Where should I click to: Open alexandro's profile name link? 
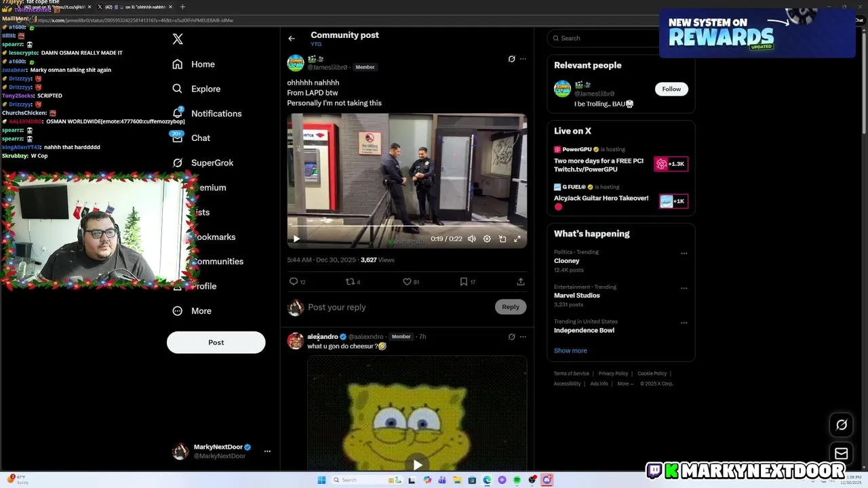pos(322,337)
